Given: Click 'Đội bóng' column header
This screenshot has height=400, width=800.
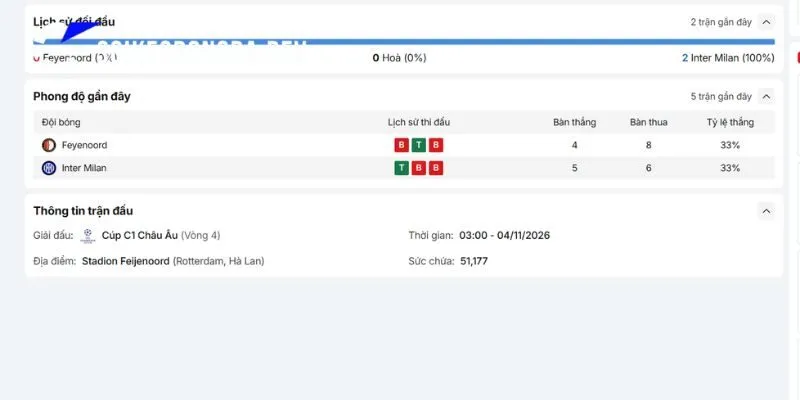Looking at the screenshot, I should coord(61,122).
